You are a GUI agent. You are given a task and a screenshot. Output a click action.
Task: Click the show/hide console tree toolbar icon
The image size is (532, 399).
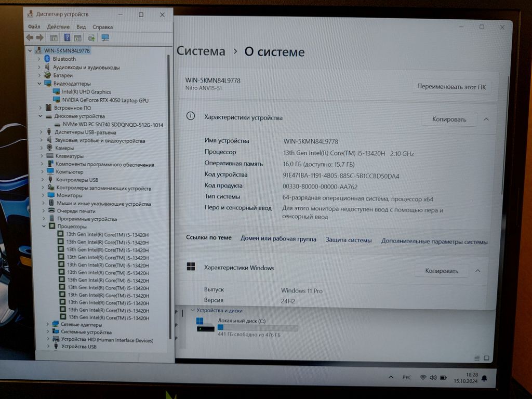point(54,37)
